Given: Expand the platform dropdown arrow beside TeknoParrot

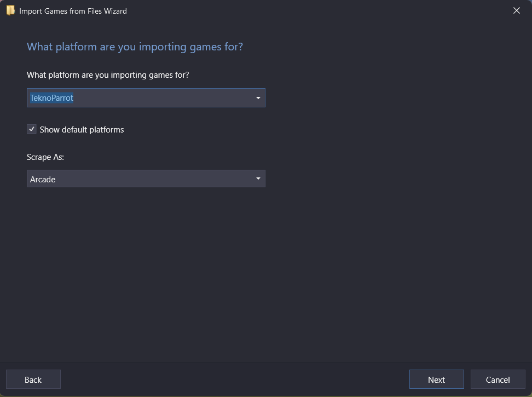Looking at the screenshot, I should coord(258,97).
